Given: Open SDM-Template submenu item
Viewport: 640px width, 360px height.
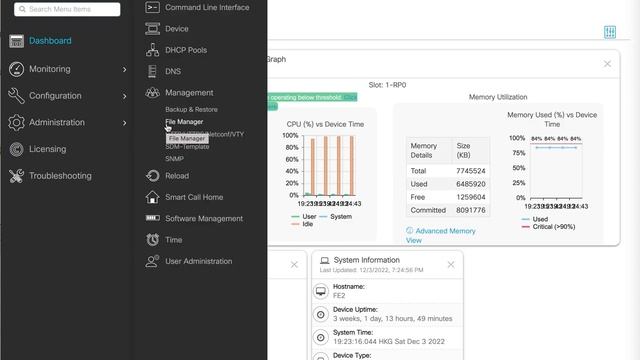Looking at the screenshot, I should point(187,147).
